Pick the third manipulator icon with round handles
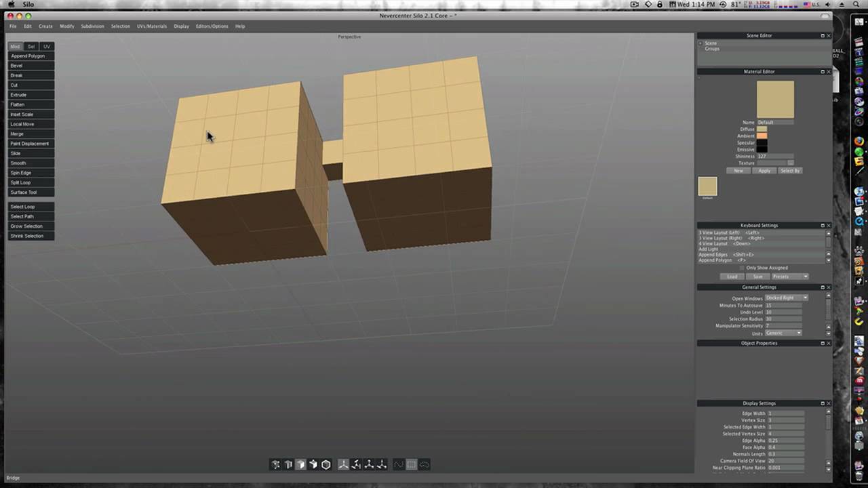This screenshot has width=868, height=488. 369,464
